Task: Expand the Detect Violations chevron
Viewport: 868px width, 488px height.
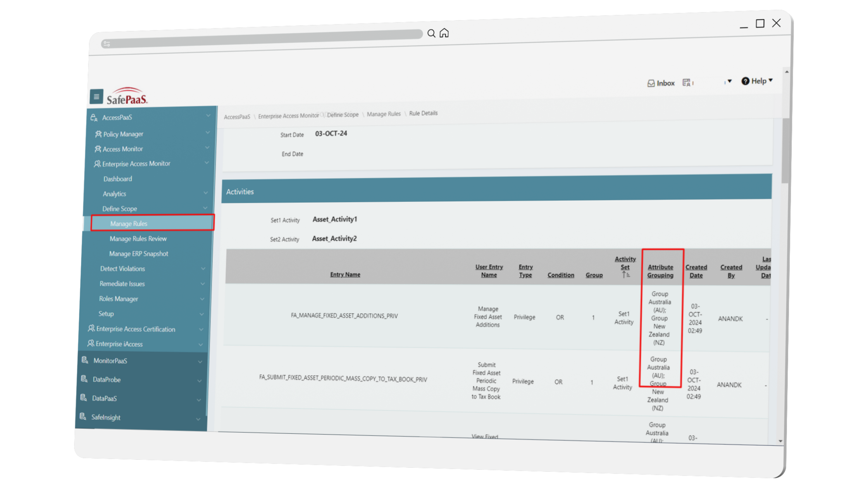Action: click(x=203, y=268)
